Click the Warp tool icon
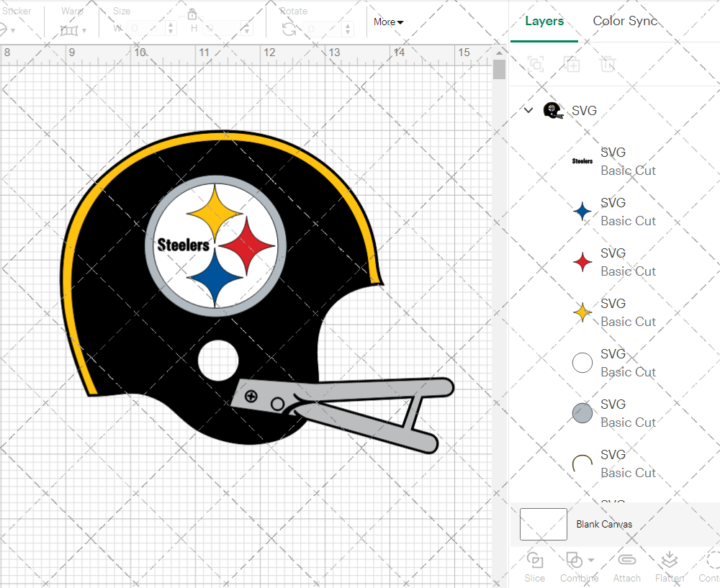720x588 pixels. 69,30
